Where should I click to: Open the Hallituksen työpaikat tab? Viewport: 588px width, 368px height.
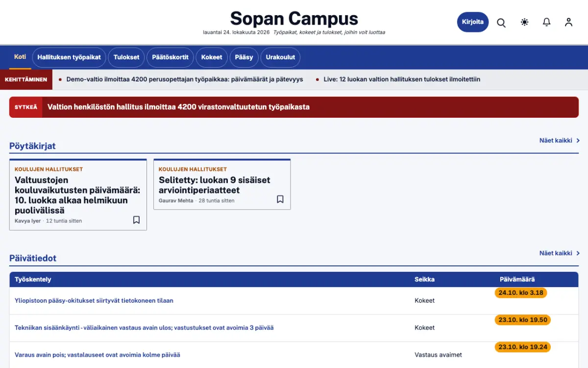coord(69,57)
